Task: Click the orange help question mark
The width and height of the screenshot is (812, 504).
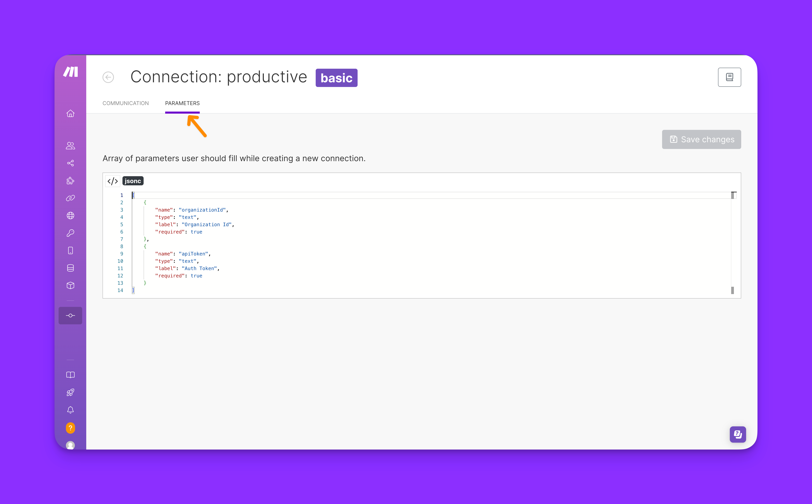Action: pos(70,428)
